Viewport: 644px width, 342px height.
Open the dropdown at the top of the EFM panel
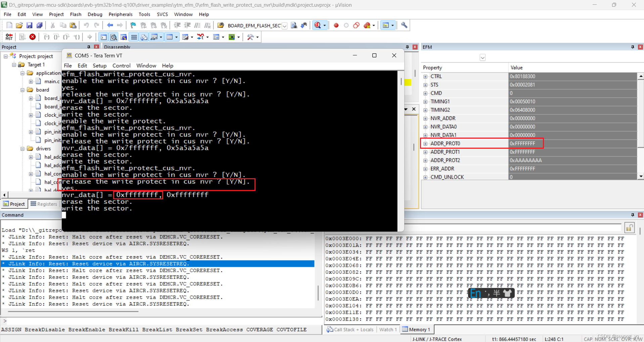click(482, 57)
